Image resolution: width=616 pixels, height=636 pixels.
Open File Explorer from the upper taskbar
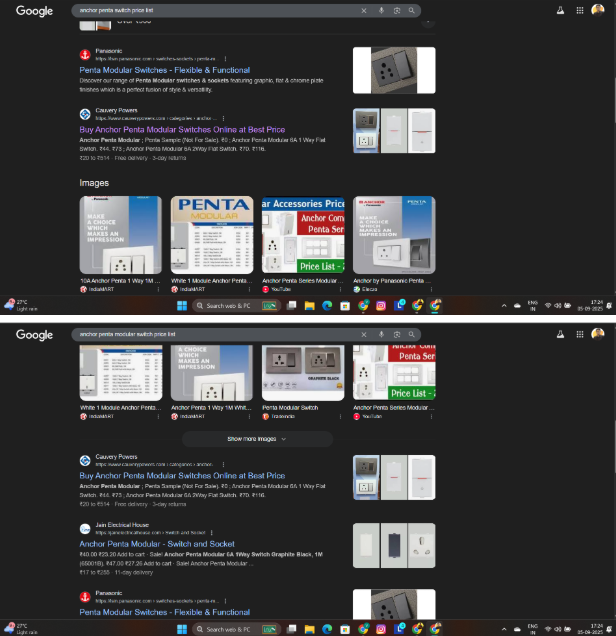[309, 306]
